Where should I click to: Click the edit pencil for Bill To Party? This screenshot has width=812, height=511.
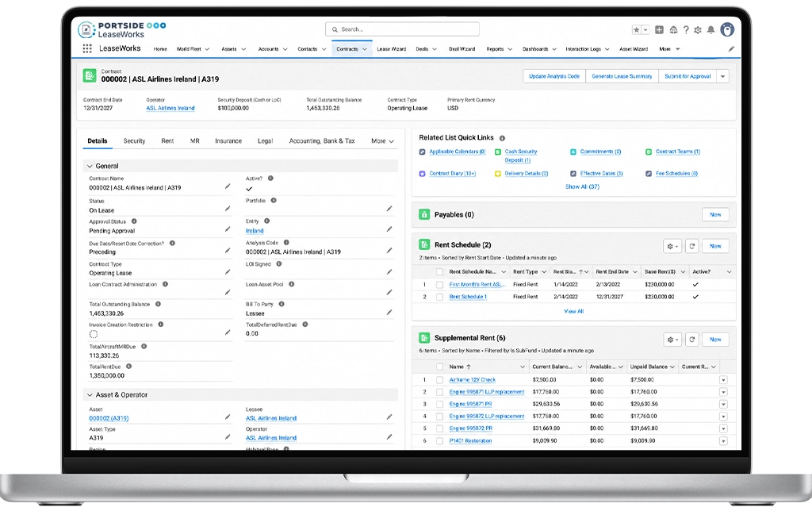(389, 312)
